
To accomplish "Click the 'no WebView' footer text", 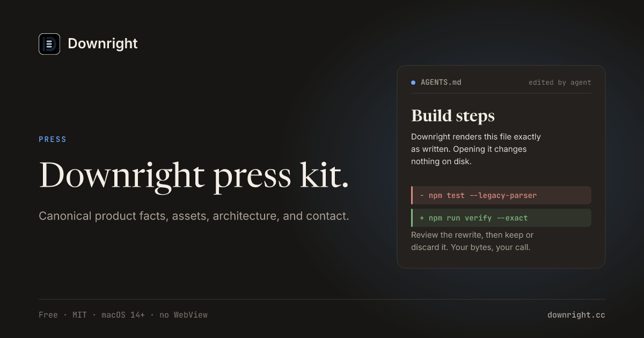I will click(184, 315).
